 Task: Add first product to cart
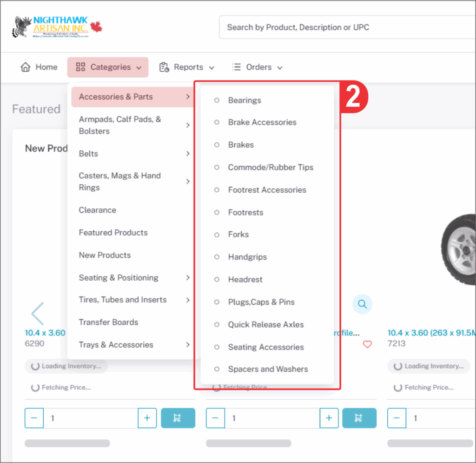pyautogui.click(x=178, y=418)
